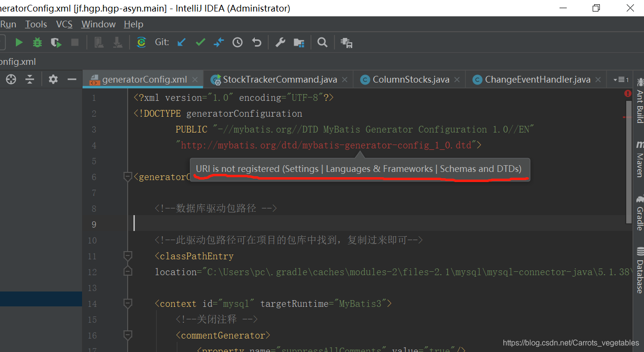The image size is (644, 352).
Task: Click line number 14 in the gutter
Action: (92, 303)
